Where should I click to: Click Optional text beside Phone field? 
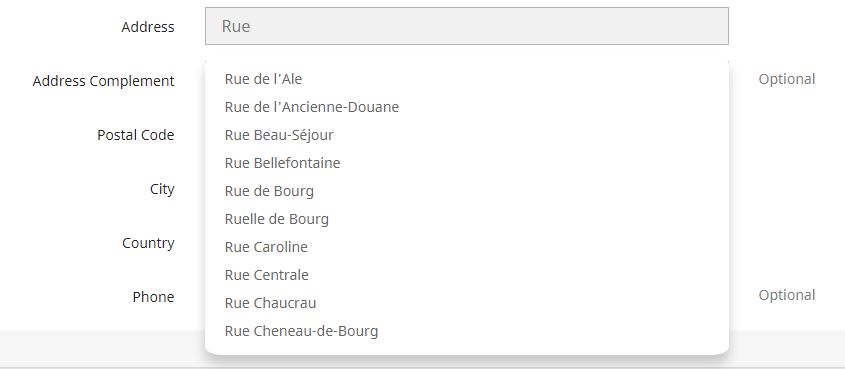click(787, 296)
